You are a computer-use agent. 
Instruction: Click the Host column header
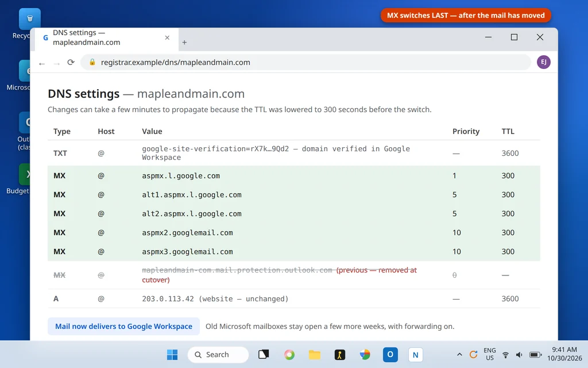[x=106, y=132]
